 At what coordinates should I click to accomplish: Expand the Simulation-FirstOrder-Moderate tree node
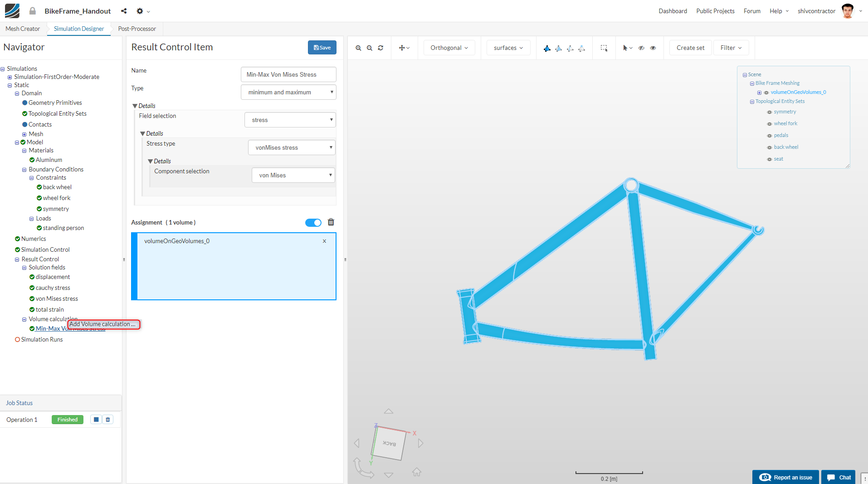tap(10, 78)
